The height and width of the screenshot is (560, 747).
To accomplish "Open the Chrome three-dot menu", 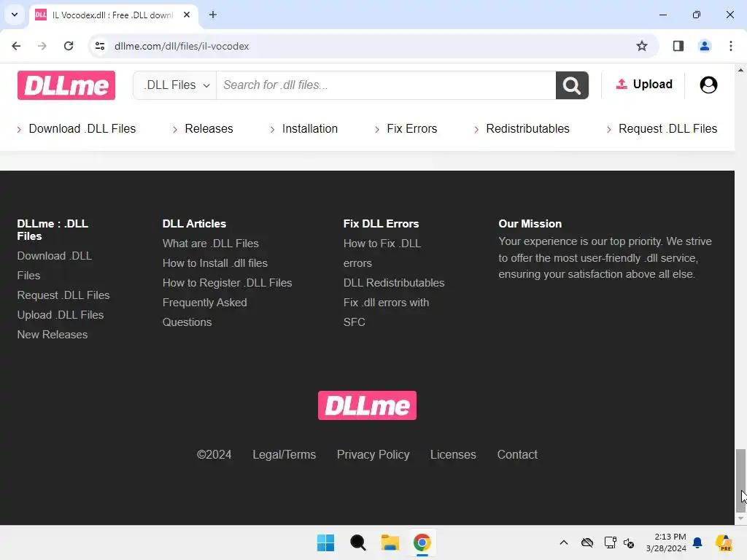I will pos(730,46).
